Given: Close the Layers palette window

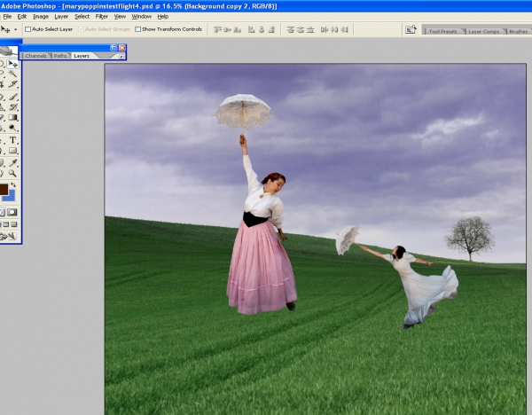Looking at the screenshot, I should pyautogui.click(x=122, y=48).
